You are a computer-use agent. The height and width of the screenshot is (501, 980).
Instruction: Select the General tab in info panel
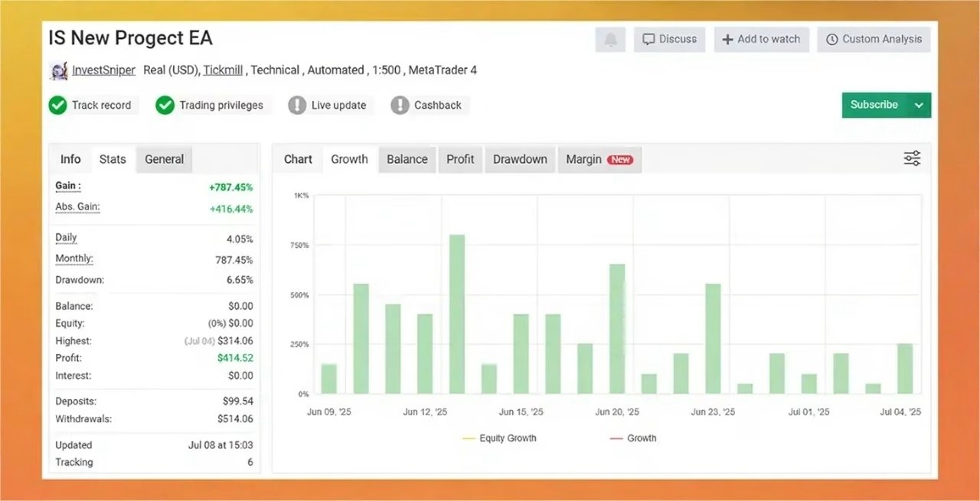coord(164,159)
